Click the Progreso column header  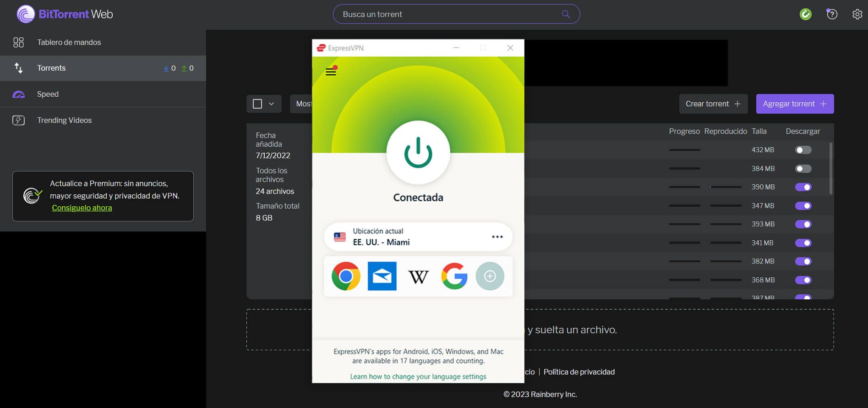click(684, 131)
